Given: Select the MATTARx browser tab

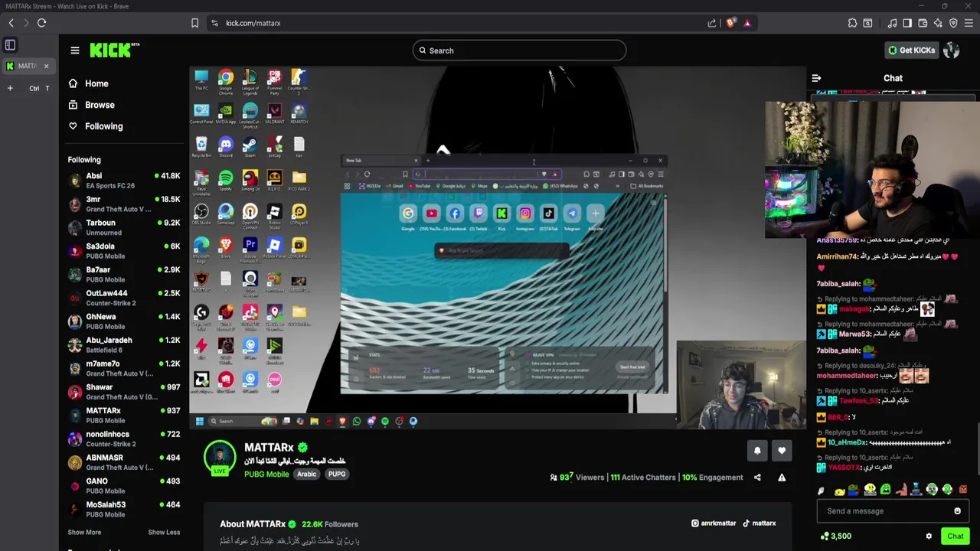Looking at the screenshot, I should [28, 66].
